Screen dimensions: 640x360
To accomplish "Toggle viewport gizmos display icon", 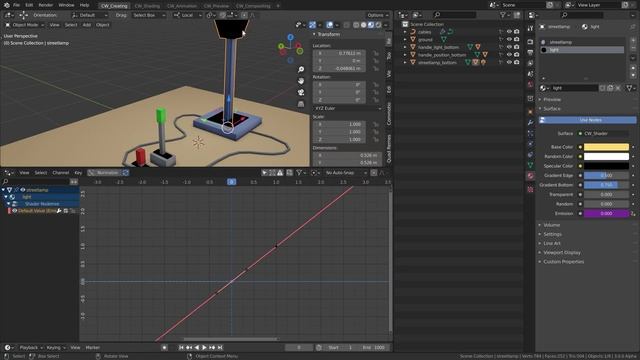I will 312,25.
